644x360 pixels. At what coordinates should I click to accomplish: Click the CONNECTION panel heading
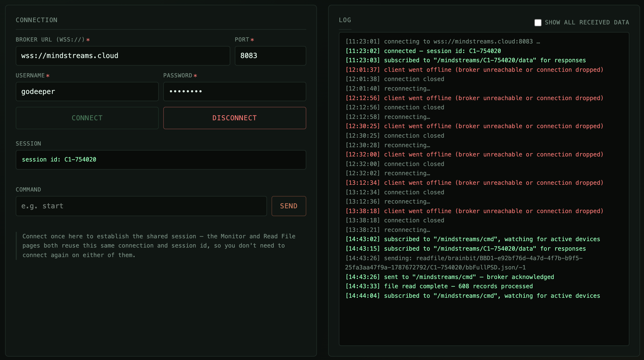click(36, 20)
